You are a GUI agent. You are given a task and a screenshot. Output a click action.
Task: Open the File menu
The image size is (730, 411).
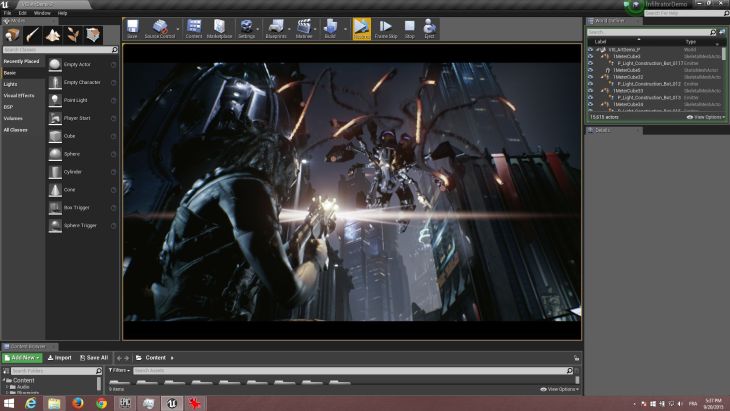point(7,13)
